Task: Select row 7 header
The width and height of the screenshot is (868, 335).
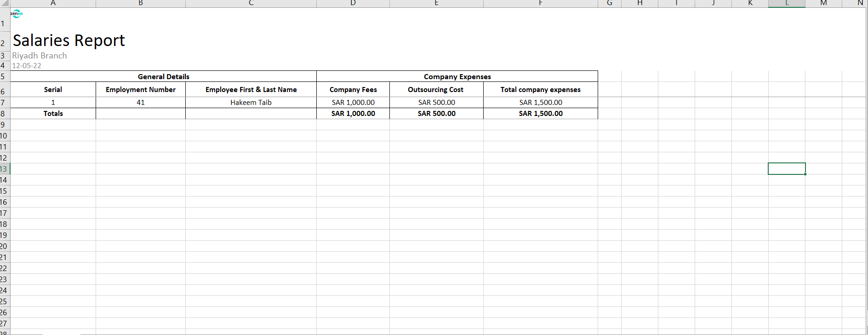Action: click(5, 103)
